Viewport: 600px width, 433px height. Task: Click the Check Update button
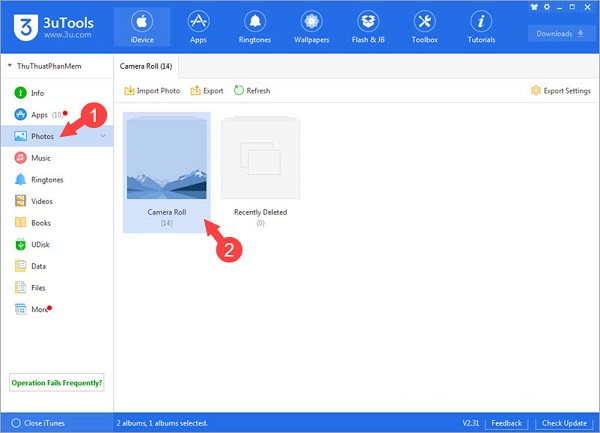tap(565, 423)
